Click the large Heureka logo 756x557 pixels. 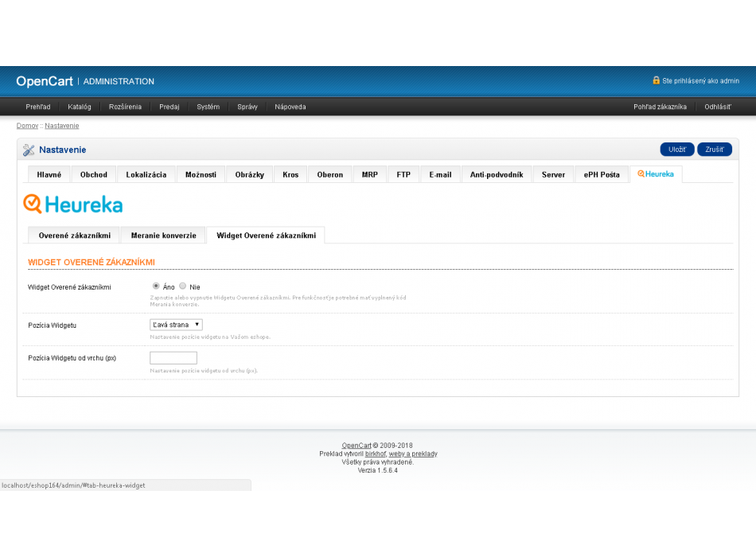[x=72, y=204]
